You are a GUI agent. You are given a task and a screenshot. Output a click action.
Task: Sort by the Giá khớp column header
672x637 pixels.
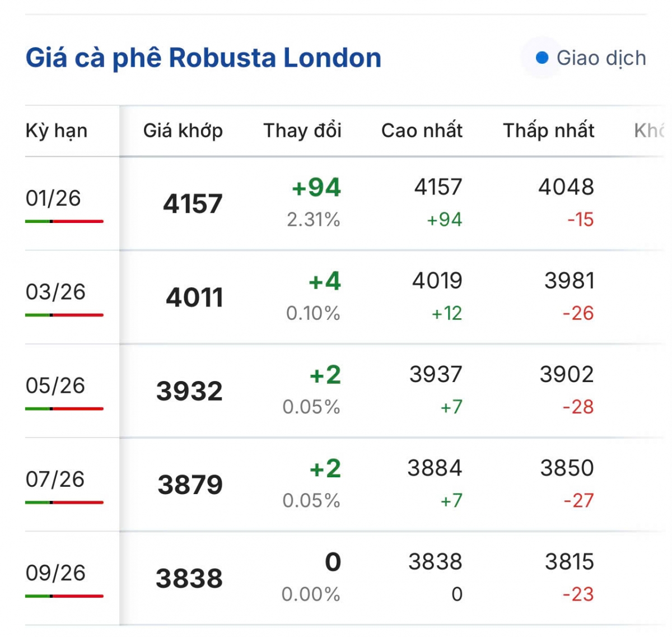[183, 131]
